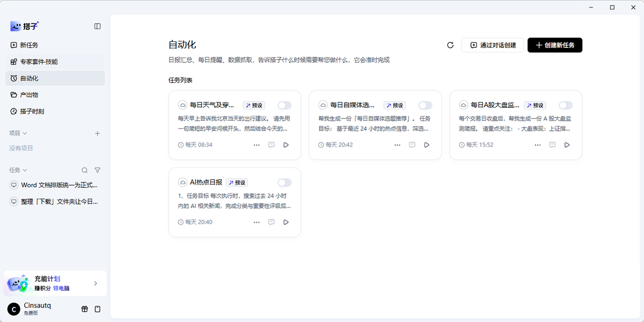Turn on the AI热点日报 toggle
Screen dimensions: 644x322
coord(284,182)
